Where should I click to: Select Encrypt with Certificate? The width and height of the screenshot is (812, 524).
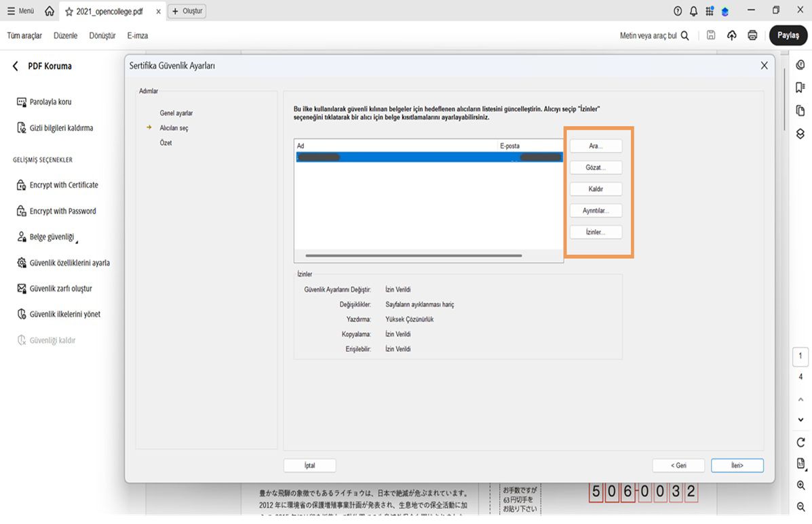[57, 184]
